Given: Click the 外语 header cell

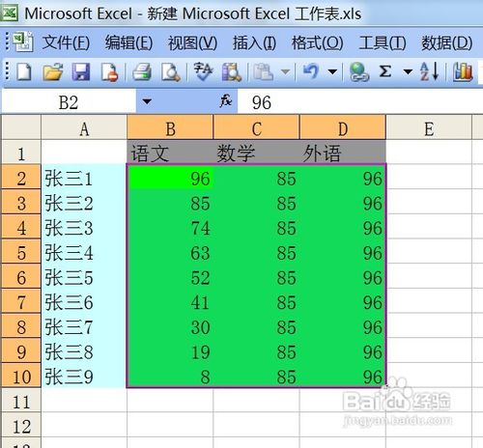Looking at the screenshot, I should tap(343, 153).
